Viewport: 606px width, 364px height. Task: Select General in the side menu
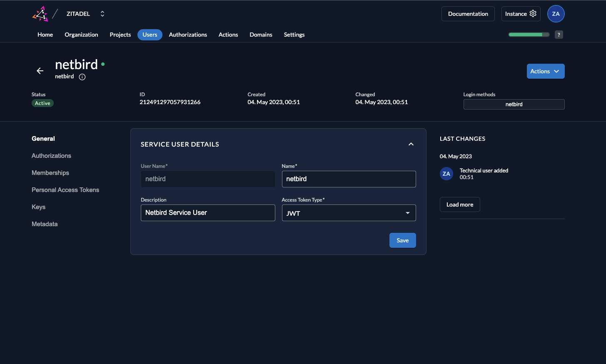(x=43, y=139)
